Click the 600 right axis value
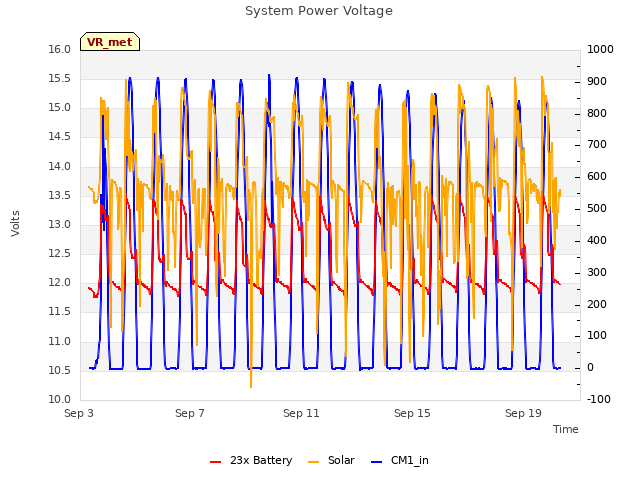640x480 pixels. (x=597, y=177)
